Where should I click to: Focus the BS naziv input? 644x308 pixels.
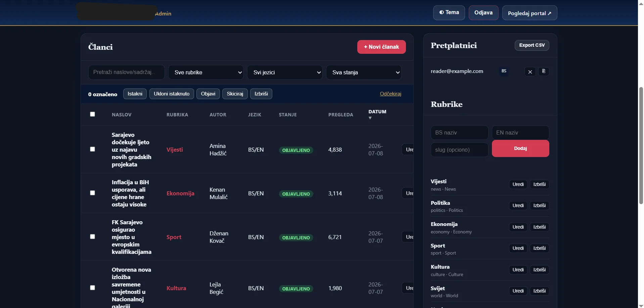click(459, 132)
